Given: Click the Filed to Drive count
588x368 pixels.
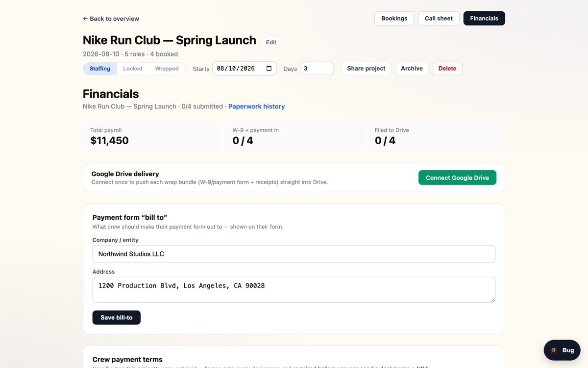Looking at the screenshot, I should pos(385,140).
